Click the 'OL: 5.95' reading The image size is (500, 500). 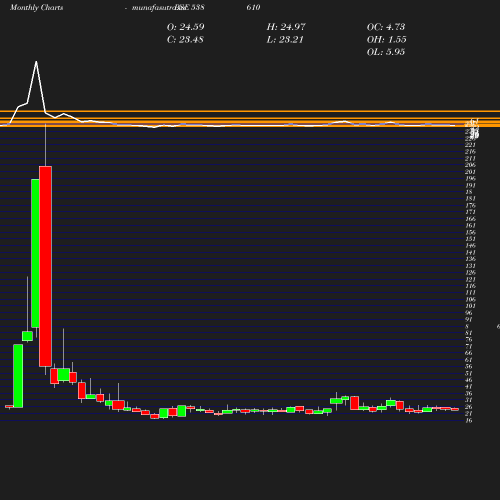point(386,52)
